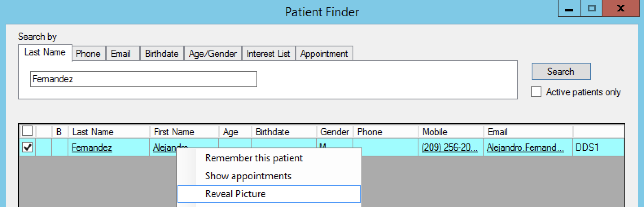Image resolution: width=644 pixels, height=207 pixels.
Task: Open the Birthdate search tab
Action: click(162, 54)
